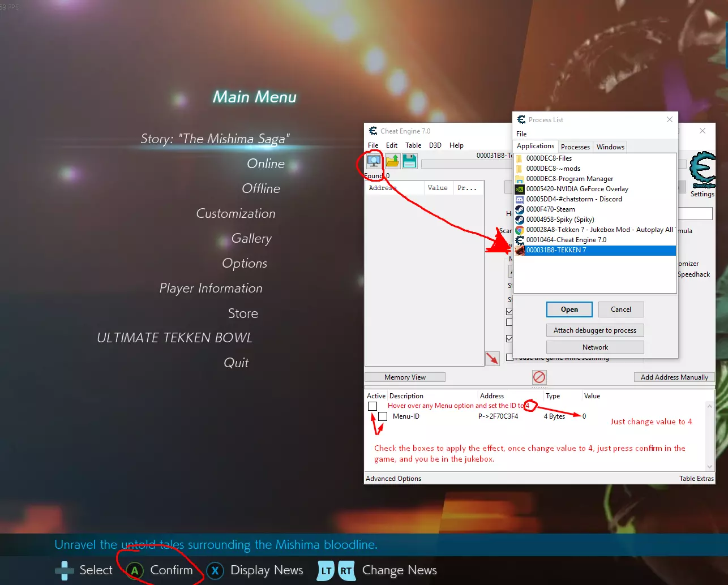Open the Process List File menu
728x585 pixels.
click(x=521, y=134)
